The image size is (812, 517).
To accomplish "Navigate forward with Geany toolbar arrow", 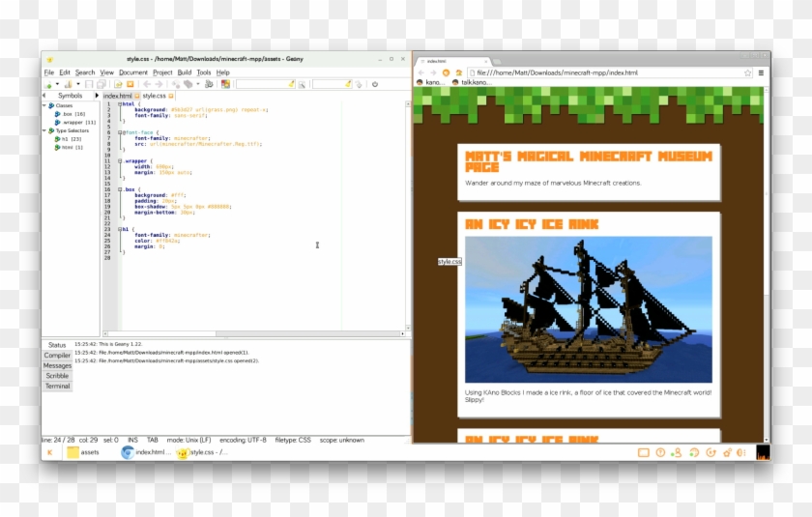I will pyautogui.click(x=159, y=84).
